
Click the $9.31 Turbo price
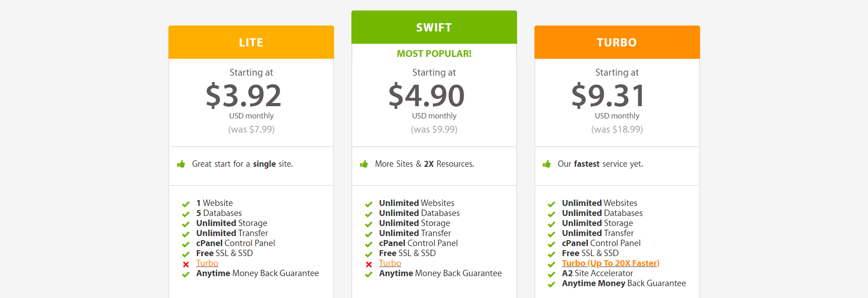(609, 96)
